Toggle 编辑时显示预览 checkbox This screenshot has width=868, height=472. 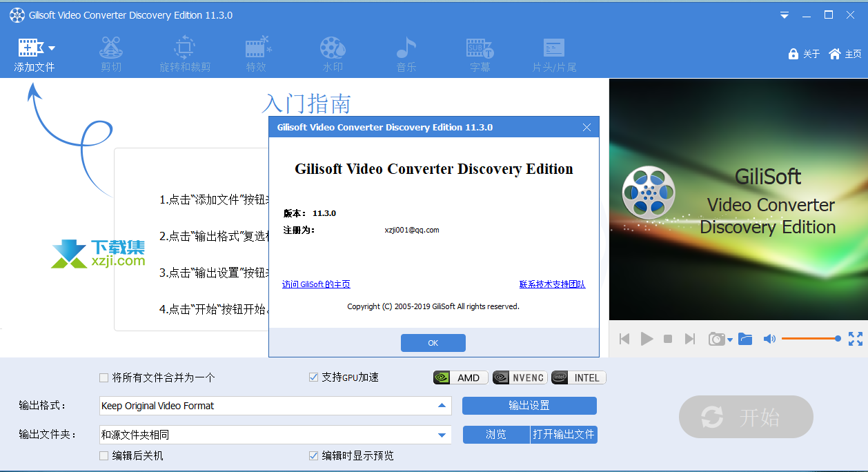click(314, 455)
